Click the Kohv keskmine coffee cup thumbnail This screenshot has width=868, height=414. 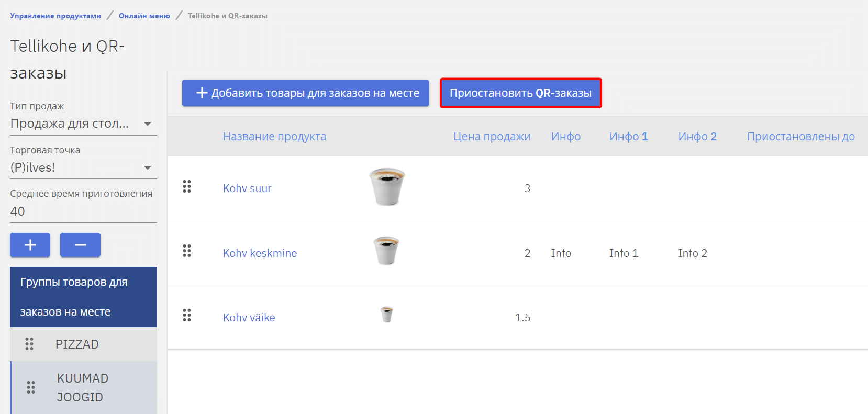pyautogui.click(x=386, y=251)
